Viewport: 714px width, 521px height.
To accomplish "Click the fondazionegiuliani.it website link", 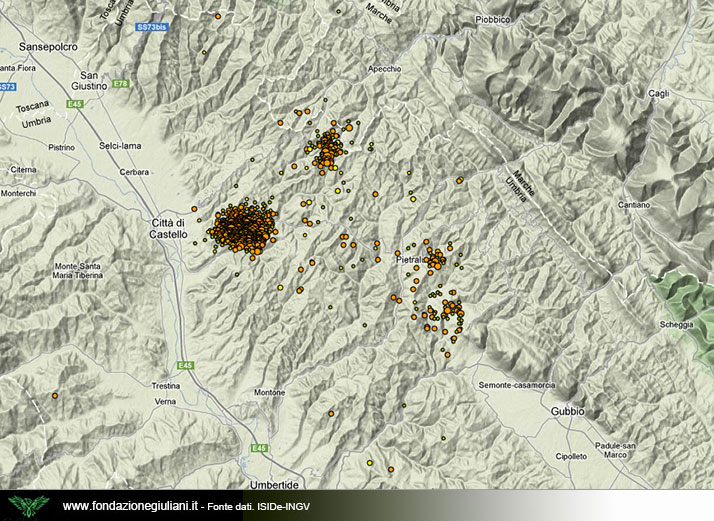I will [x=131, y=506].
